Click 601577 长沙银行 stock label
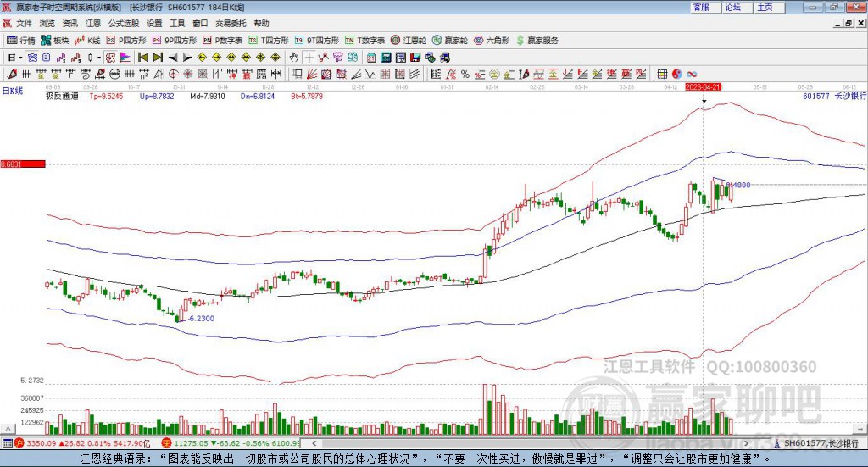This screenshot has width=868, height=467. [834, 96]
